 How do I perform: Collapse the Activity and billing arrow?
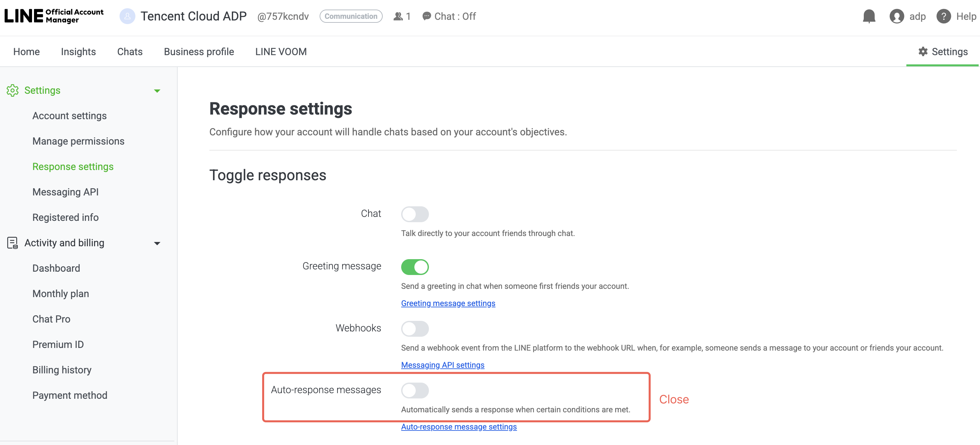pyautogui.click(x=157, y=243)
